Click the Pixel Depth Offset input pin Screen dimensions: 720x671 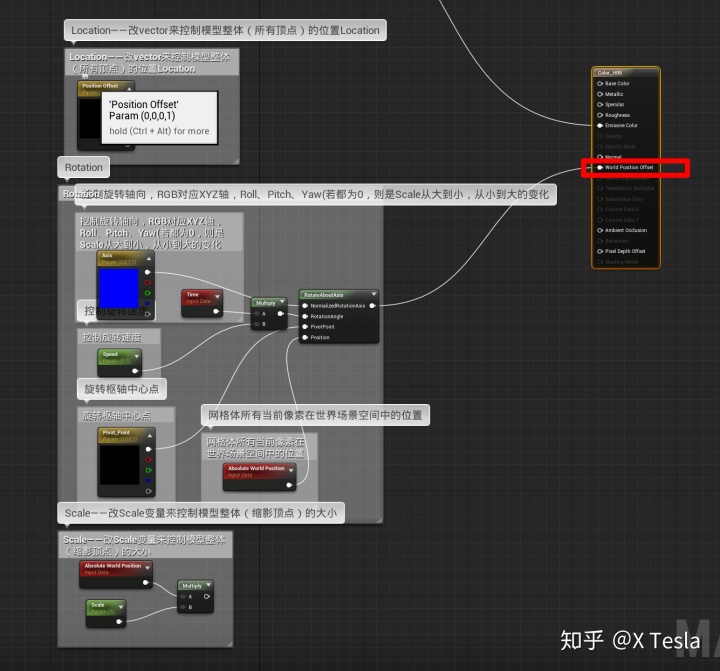tap(600, 251)
